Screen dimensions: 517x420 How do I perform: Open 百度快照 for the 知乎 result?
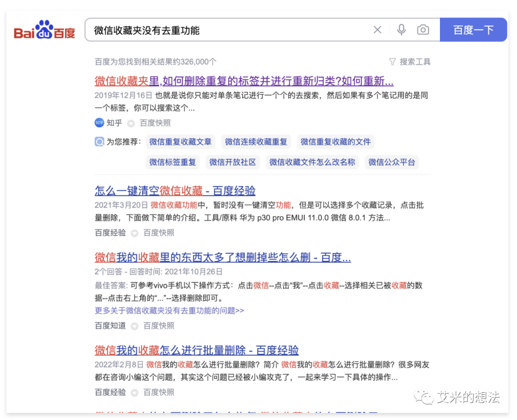[x=155, y=123]
